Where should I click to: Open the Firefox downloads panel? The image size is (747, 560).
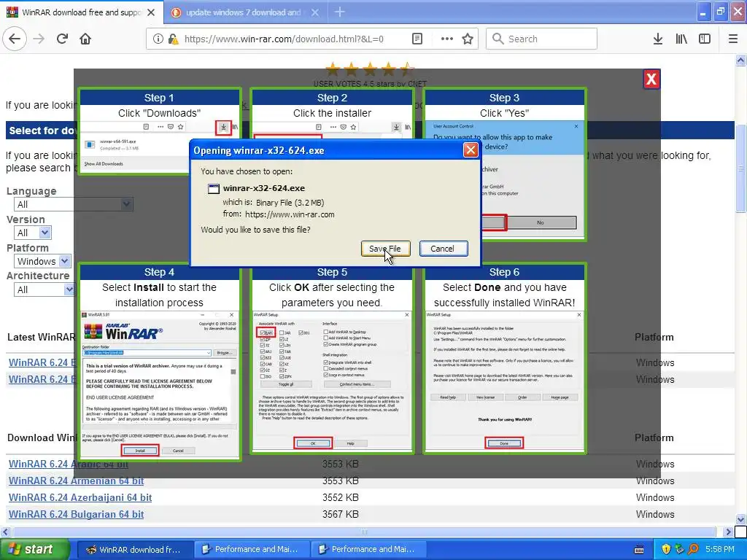coord(657,39)
